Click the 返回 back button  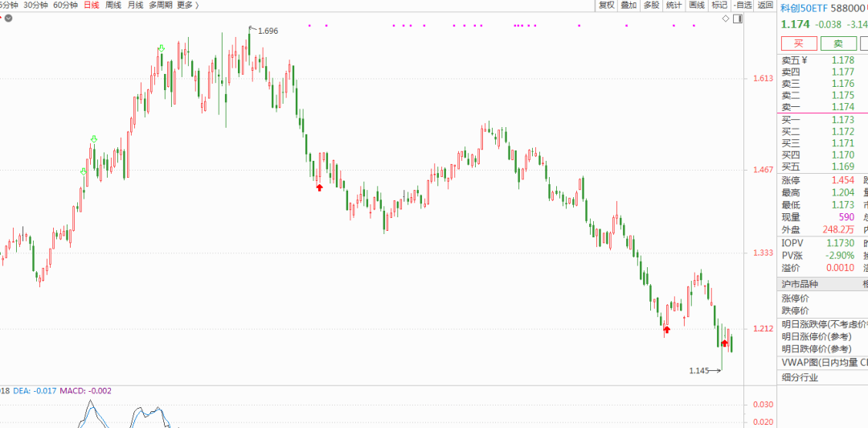(x=765, y=5)
